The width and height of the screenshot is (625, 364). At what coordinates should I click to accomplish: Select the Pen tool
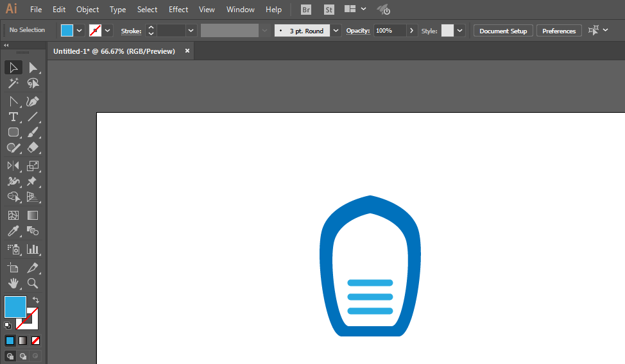pyautogui.click(x=33, y=101)
